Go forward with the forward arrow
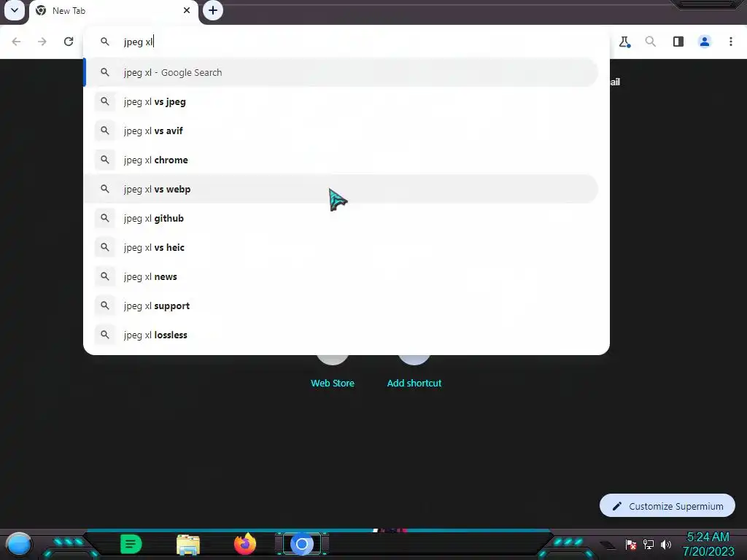 (x=42, y=42)
